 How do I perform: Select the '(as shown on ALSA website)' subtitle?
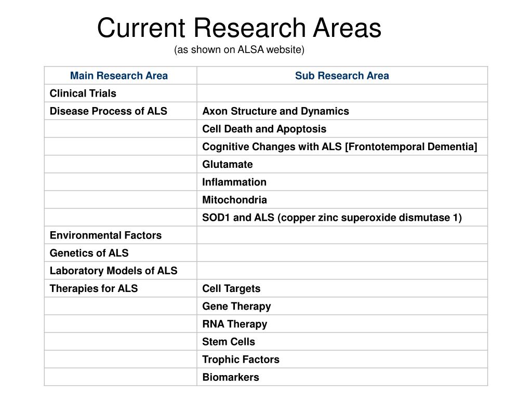[x=239, y=49]
